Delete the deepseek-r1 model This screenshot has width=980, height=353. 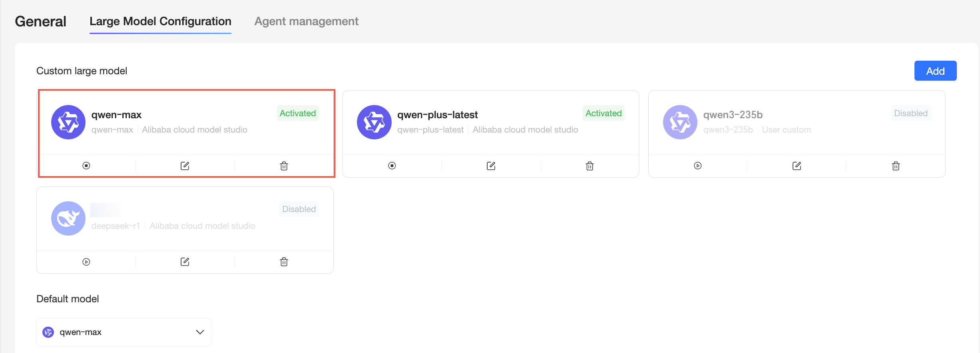[x=284, y=262]
